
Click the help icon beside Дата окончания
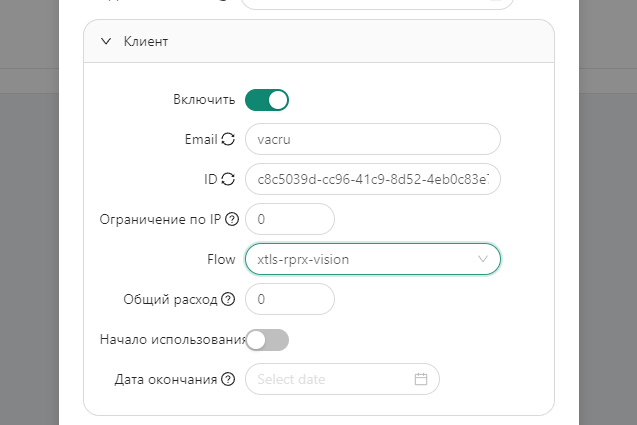click(228, 379)
